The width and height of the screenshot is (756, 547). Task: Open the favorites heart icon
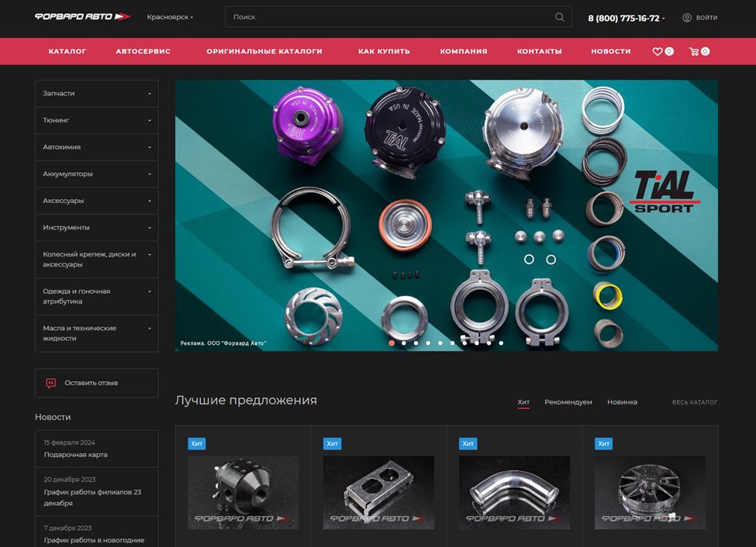coord(658,51)
